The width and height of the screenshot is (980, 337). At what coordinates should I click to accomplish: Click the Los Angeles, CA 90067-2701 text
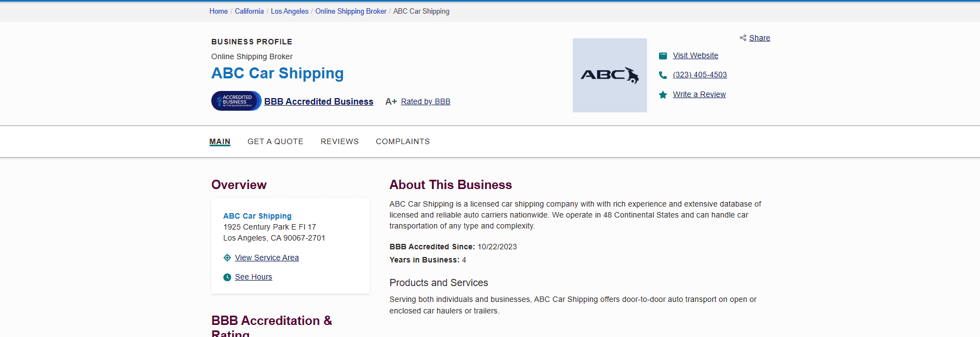point(274,238)
